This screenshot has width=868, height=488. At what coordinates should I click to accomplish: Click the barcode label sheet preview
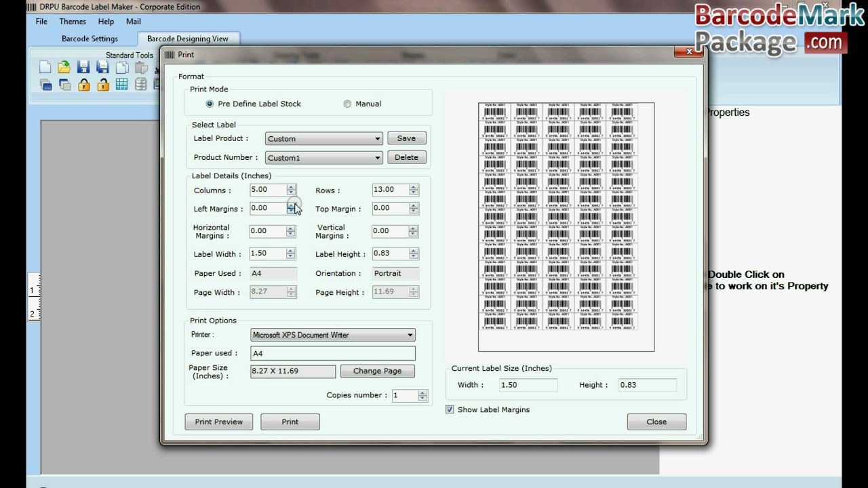tap(566, 227)
